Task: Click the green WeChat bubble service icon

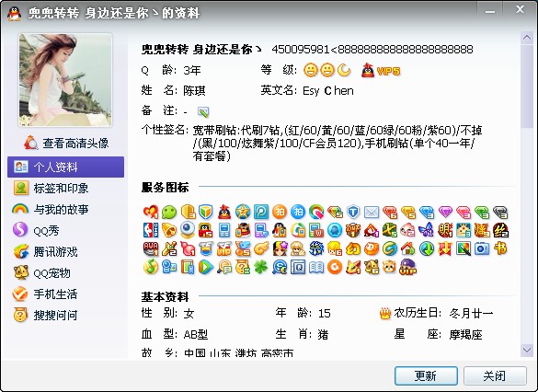Action: tap(169, 213)
